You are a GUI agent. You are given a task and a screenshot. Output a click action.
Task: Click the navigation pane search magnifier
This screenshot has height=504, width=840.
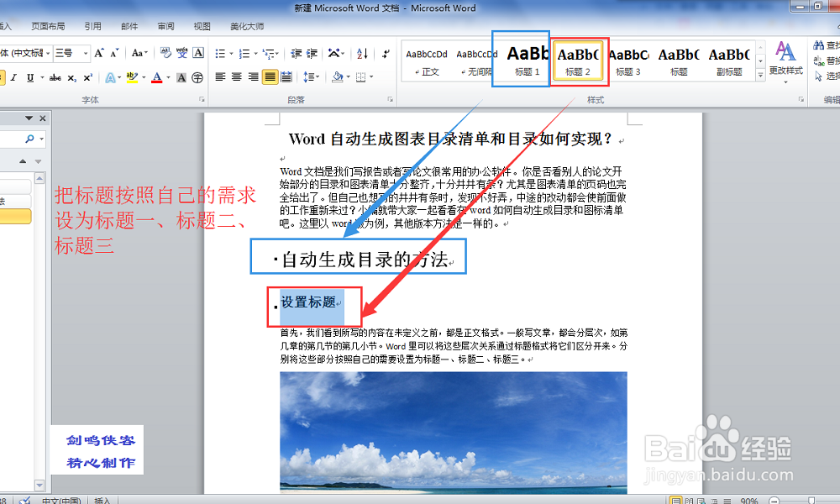29,139
